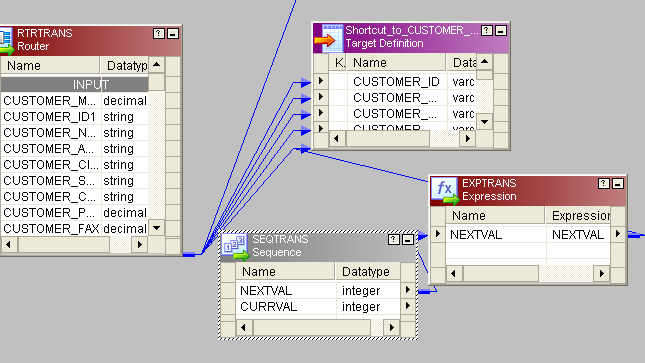Viewport: 645px width, 363px height.
Task: Select the INPUT group header in Router
Action: [74, 85]
